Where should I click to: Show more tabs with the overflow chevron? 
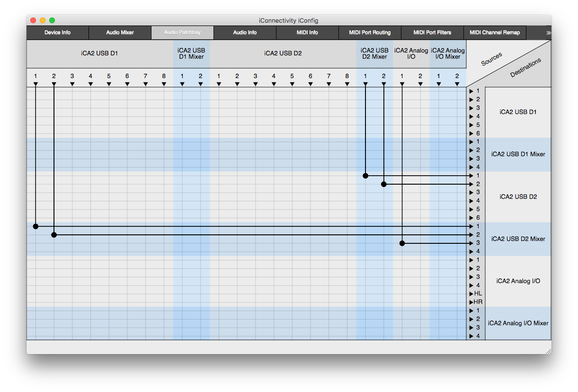(x=548, y=33)
